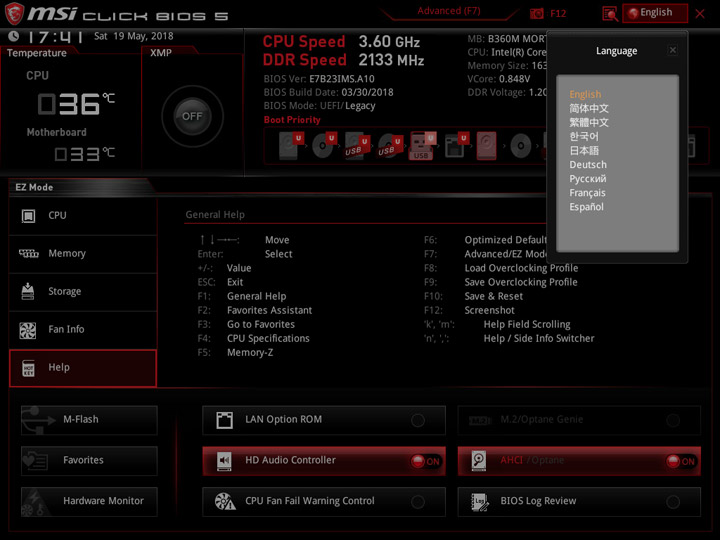The image size is (720, 540).
Task: Click the MSI dragon shield logo
Action: [x=14, y=13]
